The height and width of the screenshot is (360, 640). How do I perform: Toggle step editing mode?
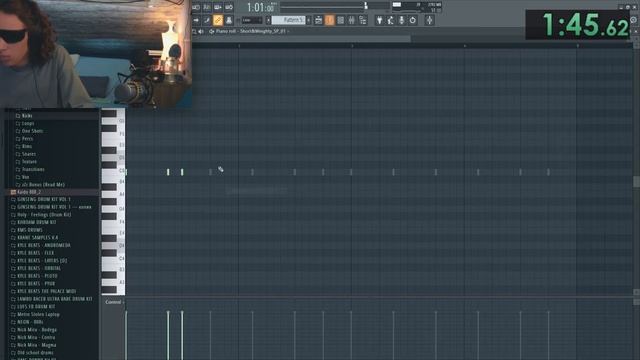point(207,20)
